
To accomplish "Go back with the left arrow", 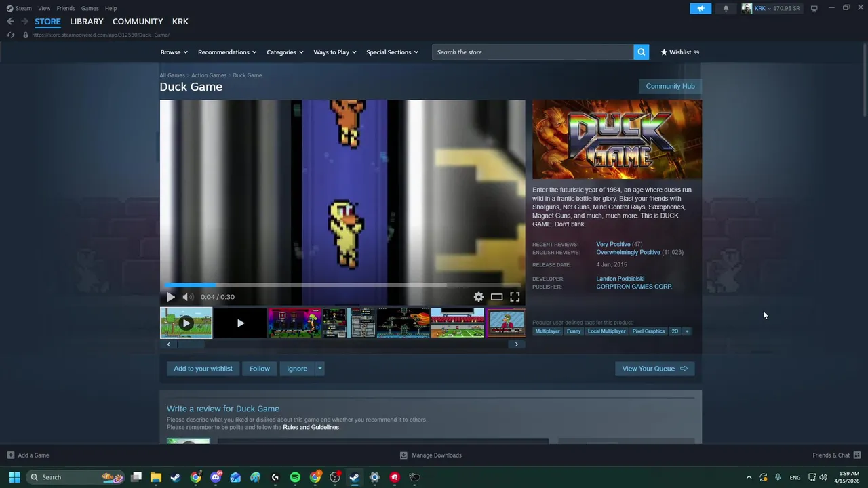I will 10,22.
